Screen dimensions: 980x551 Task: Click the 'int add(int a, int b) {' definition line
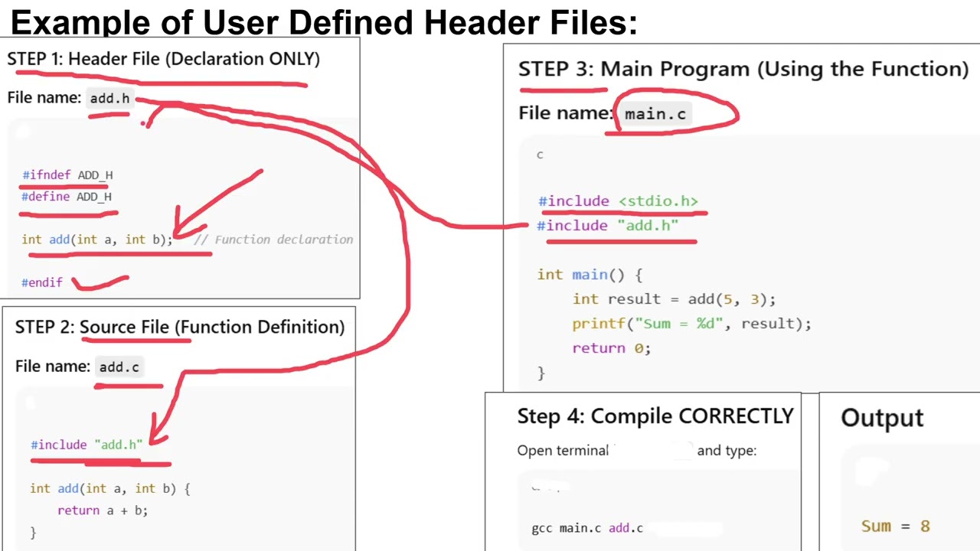coord(110,488)
